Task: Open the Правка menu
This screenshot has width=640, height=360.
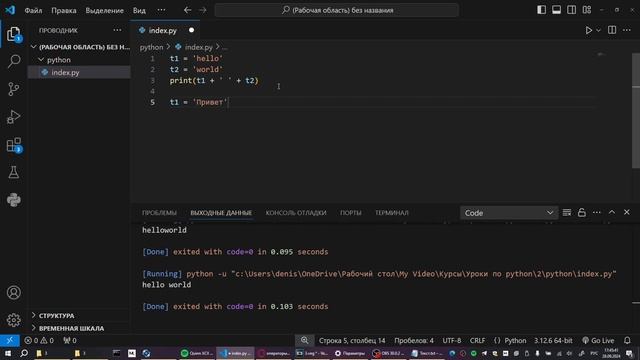Action: pos(64,10)
